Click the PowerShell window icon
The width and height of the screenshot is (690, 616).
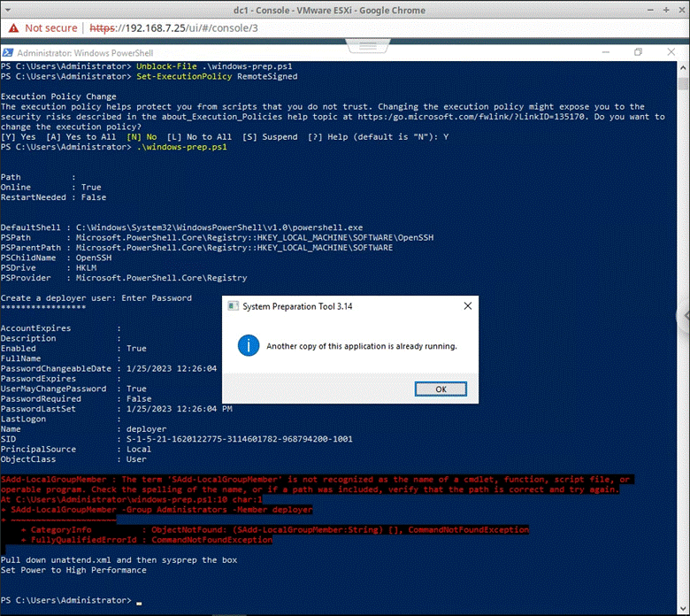click(x=7, y=53)
